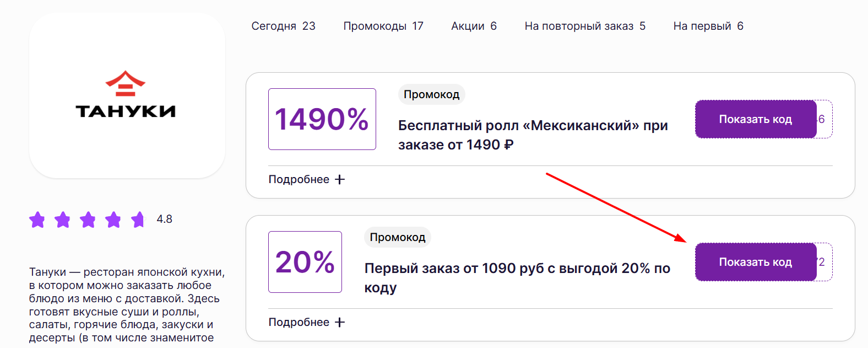868x348 pixels.
Task: Expand Подробнее on the 20% discount offer
Action: (x=299, y=322)
